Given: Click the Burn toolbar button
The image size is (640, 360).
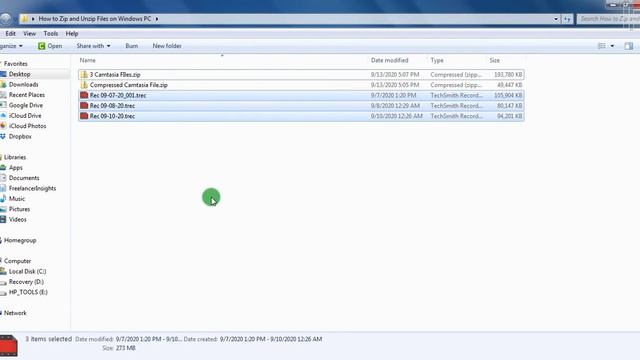Looking at the screenshot, I should click(x=131, y=46).
